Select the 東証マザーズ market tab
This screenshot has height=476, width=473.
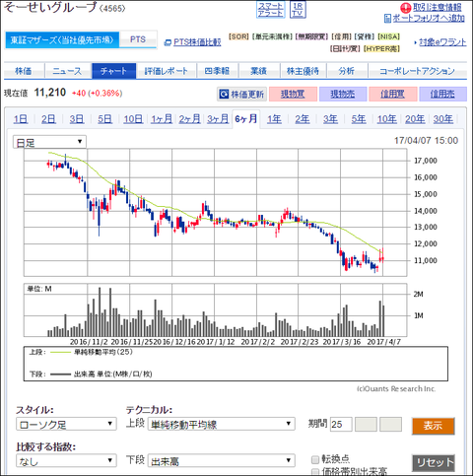(x=62, y=40)
